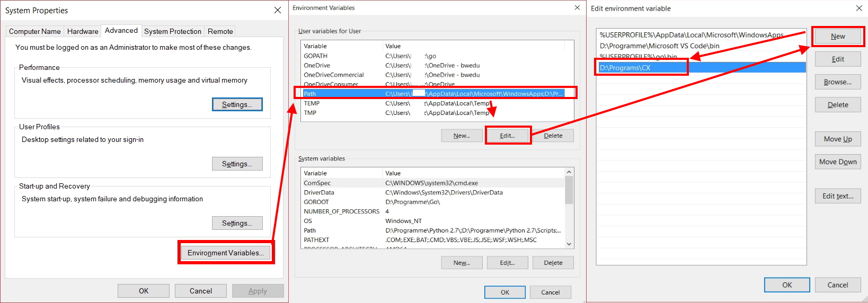Select the WindowsApps path entry

(x=701, y=35)
